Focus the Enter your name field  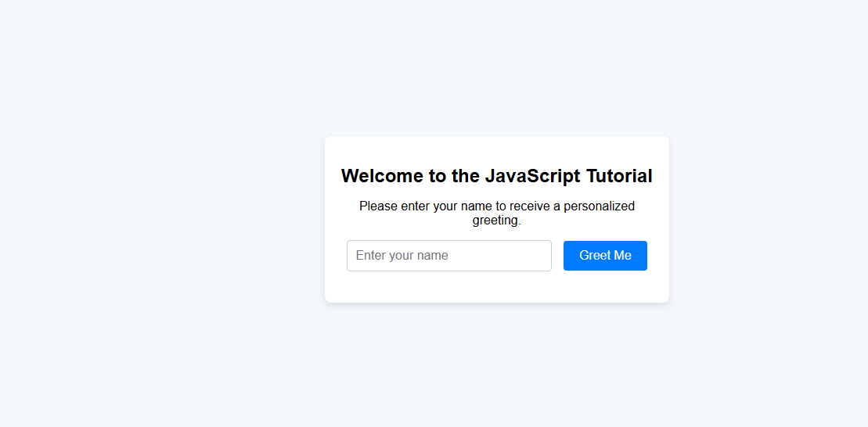click(449, 256)
